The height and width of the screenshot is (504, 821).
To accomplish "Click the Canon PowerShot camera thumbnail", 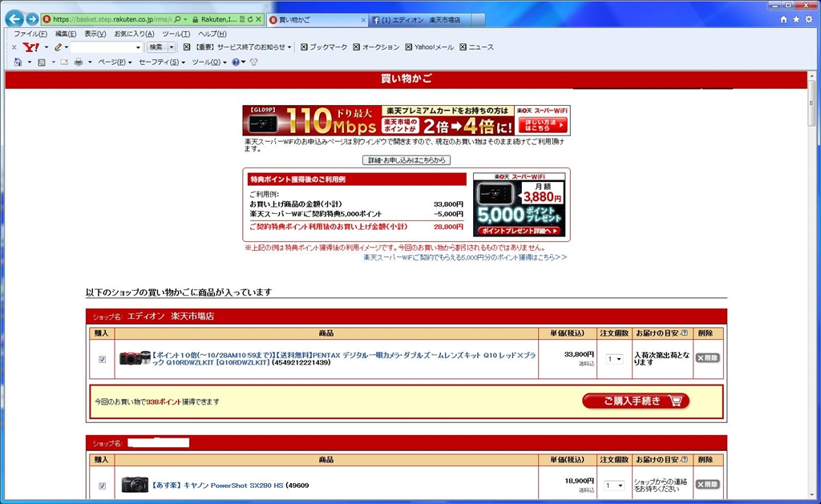I will pos(135,485).
